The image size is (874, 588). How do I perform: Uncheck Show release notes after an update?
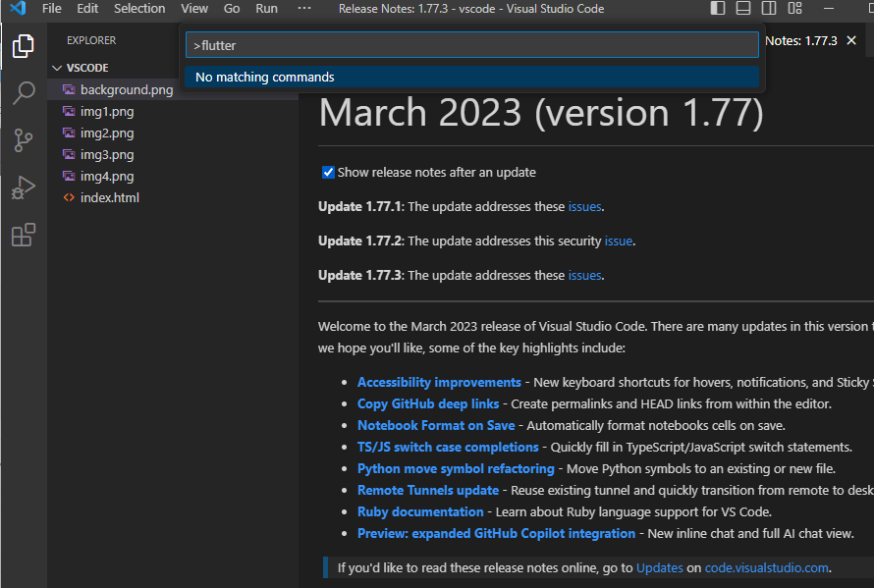click(328, 172)
